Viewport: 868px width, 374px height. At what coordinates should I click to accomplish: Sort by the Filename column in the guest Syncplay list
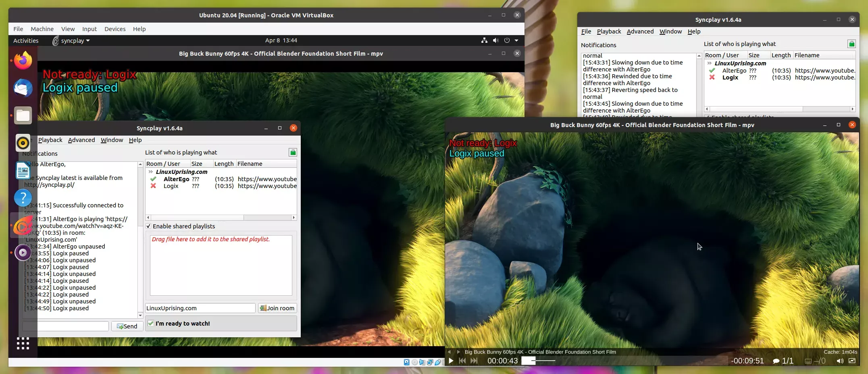tap(266, 164)
